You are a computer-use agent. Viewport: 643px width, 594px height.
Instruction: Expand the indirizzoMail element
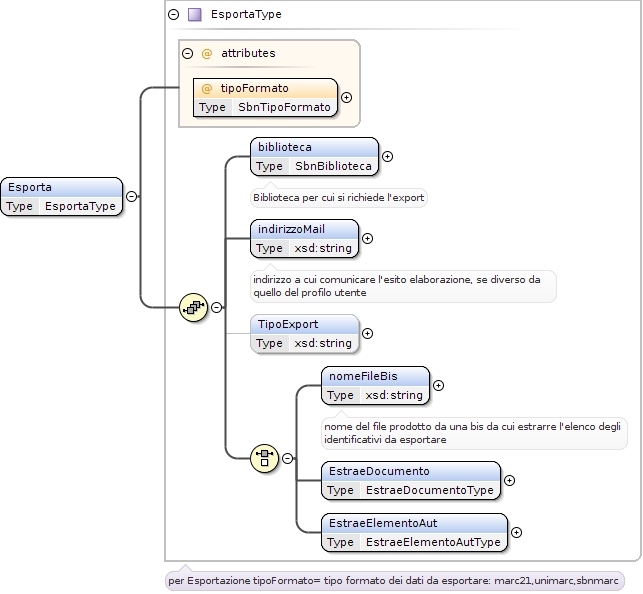[x=367, y=239]
